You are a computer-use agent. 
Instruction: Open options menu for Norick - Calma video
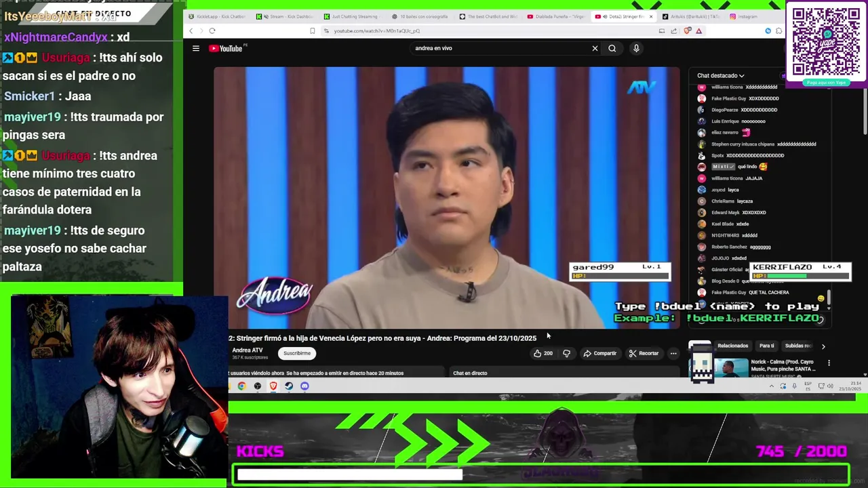point(829,363)
